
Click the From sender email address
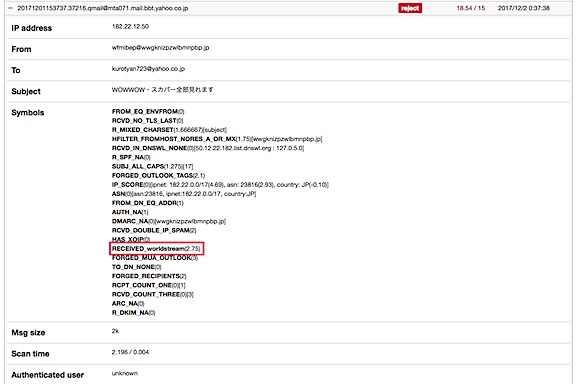click(x=161, y=48)
